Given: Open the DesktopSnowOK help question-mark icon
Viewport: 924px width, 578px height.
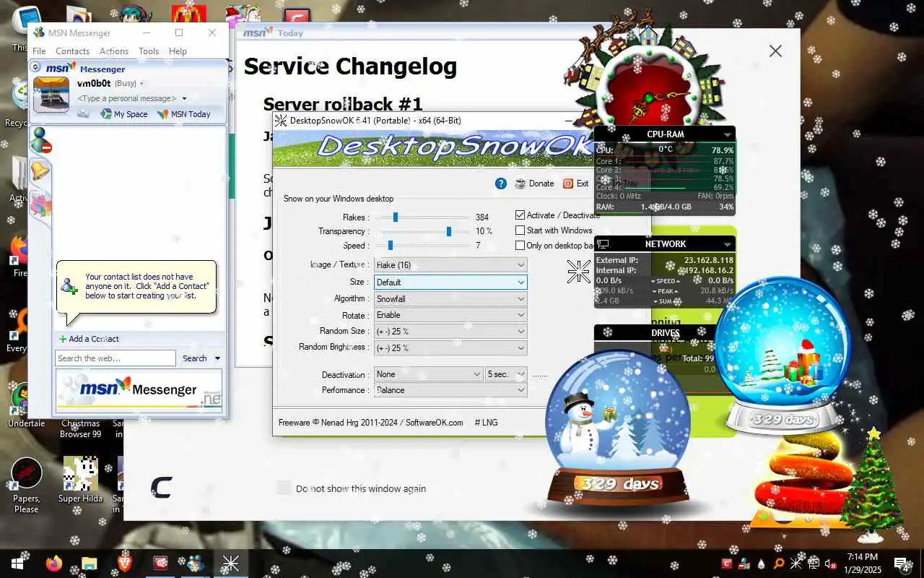Looking at the screenshot, I should [501, 184].
